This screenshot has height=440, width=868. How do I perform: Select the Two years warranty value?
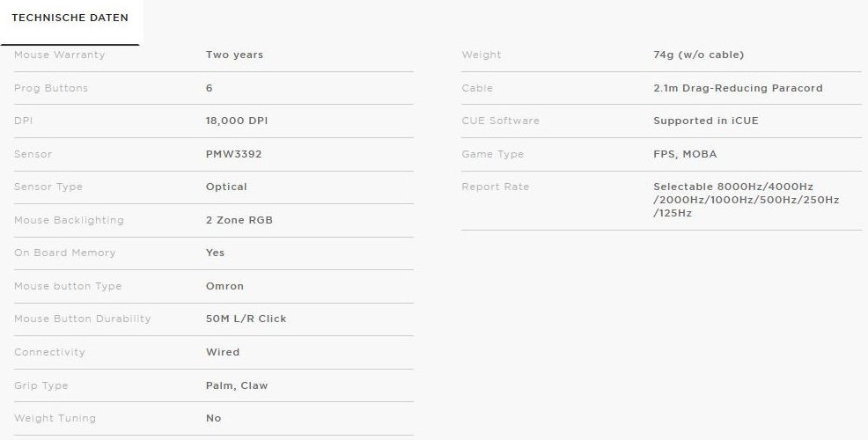[234, 55]
